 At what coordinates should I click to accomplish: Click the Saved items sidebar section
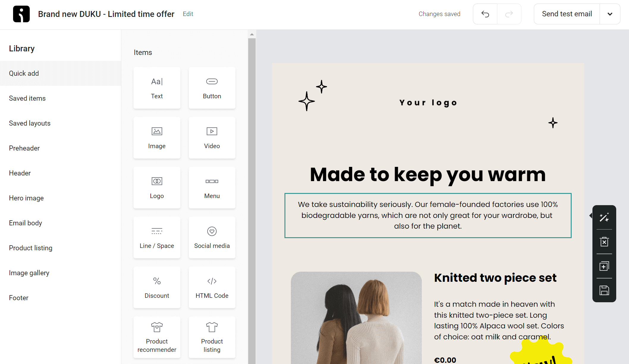click(27, 98)
